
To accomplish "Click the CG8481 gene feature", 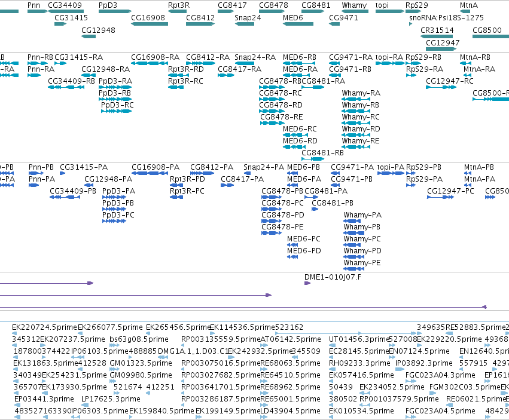I will click(x=313, y=11).
